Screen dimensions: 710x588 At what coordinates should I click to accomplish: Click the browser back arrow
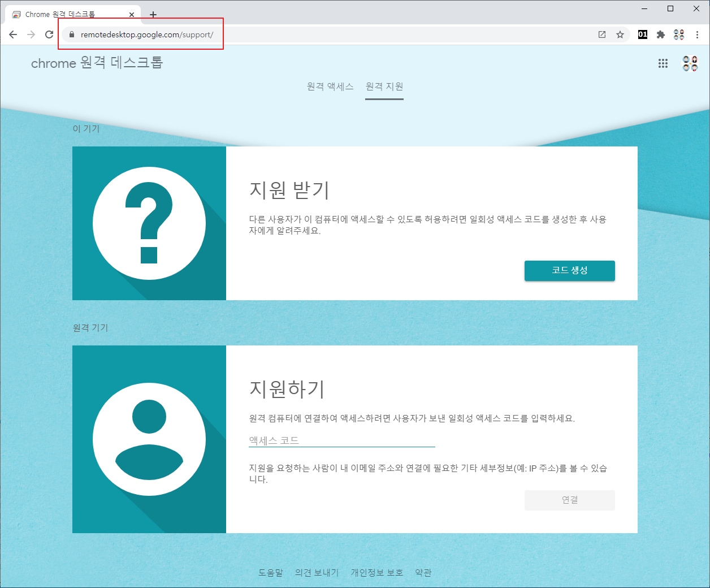(13, 34)
